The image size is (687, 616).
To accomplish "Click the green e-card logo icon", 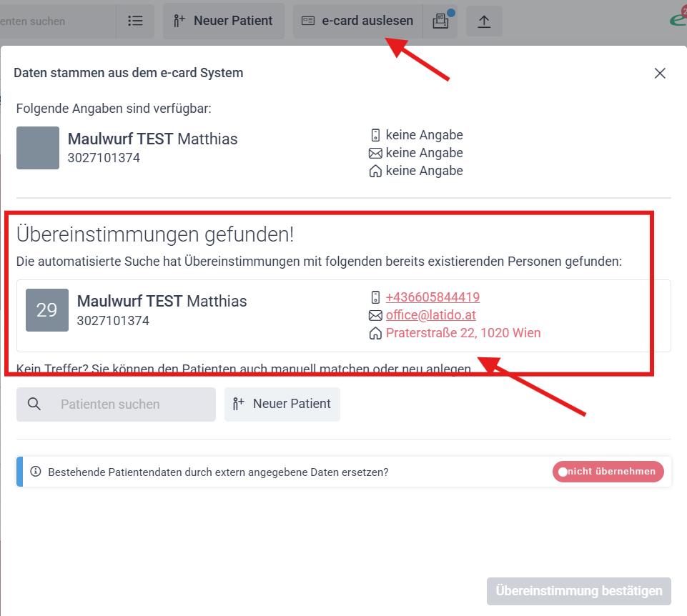I will (678, 19).
